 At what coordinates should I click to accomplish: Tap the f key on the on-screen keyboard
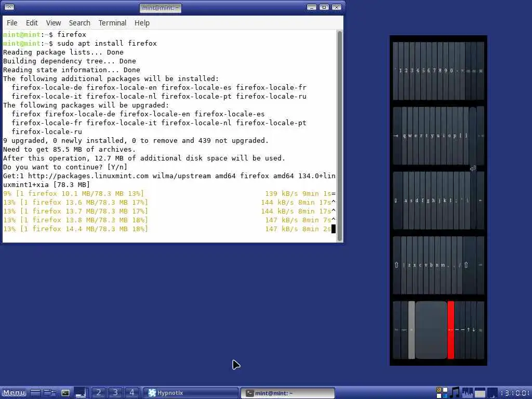point(422,201)
